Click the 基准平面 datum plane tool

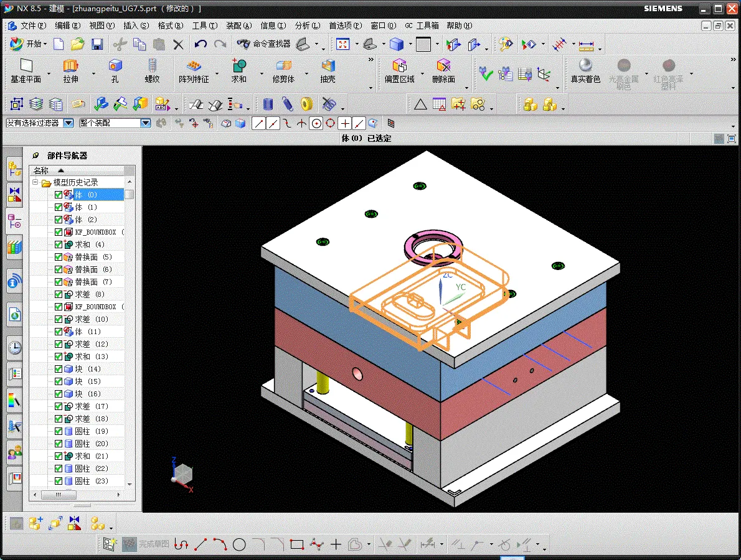click(26, 71)
